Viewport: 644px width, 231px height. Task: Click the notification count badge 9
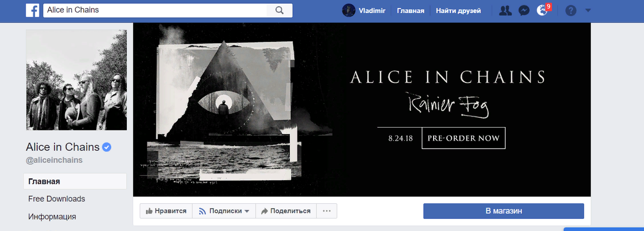coord(548,7)
